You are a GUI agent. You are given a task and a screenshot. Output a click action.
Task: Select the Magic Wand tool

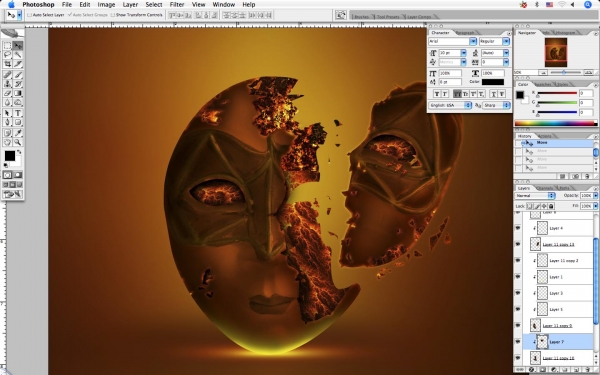click(18, 55)
